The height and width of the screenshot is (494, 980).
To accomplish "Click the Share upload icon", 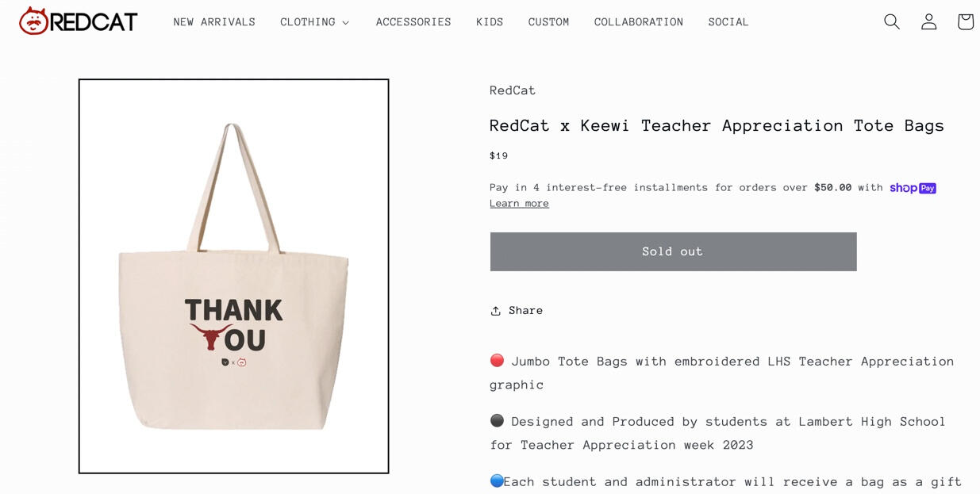I will [496, 311].
